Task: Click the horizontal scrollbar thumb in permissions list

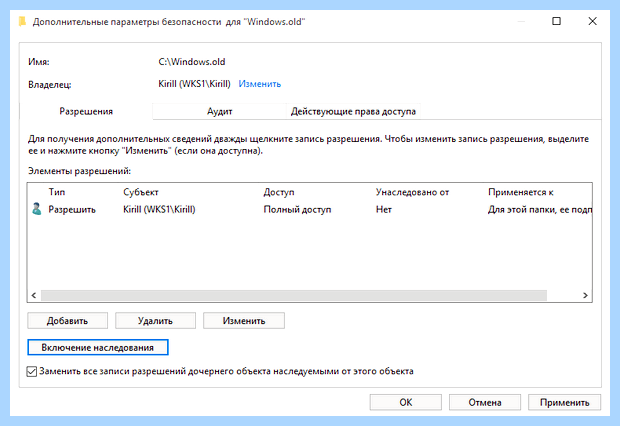Action: point(294,295)
